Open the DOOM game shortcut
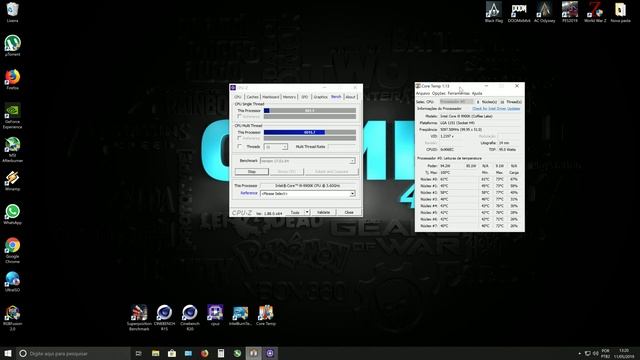 click(x=519, y=12)
